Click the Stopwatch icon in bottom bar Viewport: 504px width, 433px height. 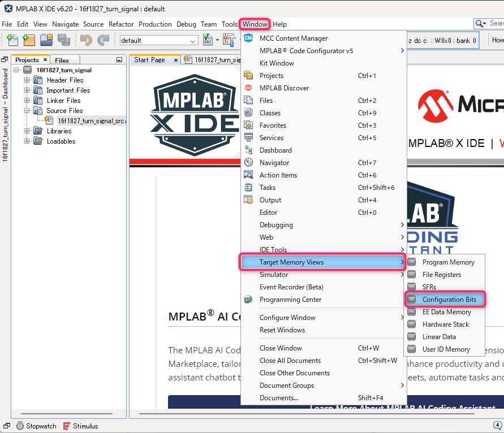[x=20, y=426]
